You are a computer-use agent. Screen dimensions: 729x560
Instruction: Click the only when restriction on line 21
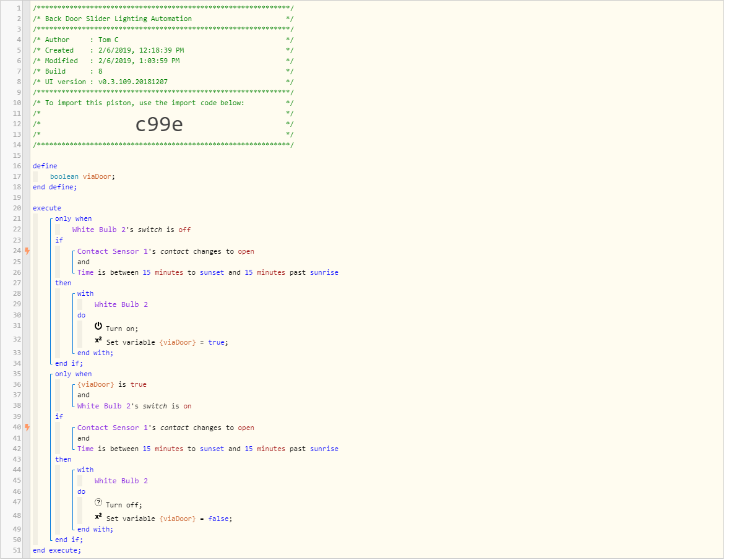[74, 218]
